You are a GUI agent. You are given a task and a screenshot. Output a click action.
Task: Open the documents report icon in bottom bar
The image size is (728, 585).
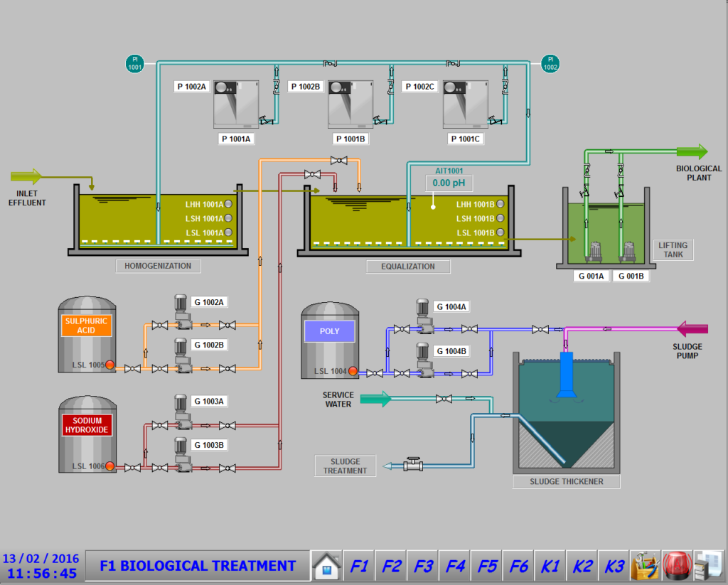point(709,566)
